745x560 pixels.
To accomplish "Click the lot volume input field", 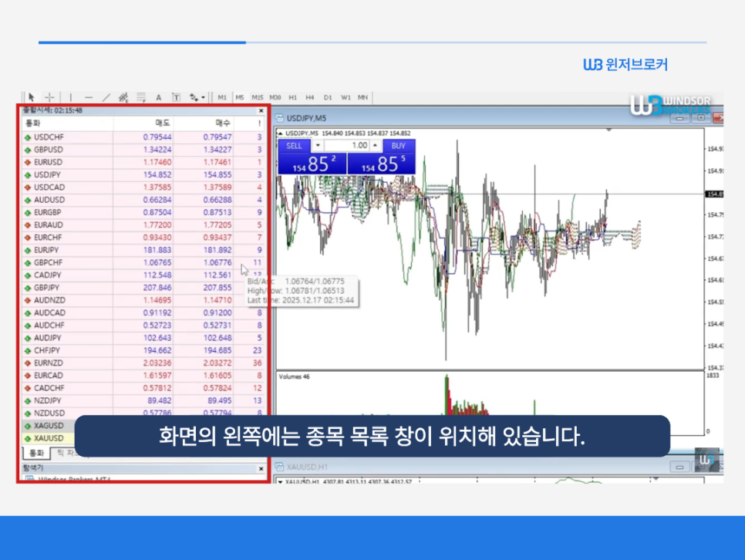I will pyautogui.click(x=346, y=145).
